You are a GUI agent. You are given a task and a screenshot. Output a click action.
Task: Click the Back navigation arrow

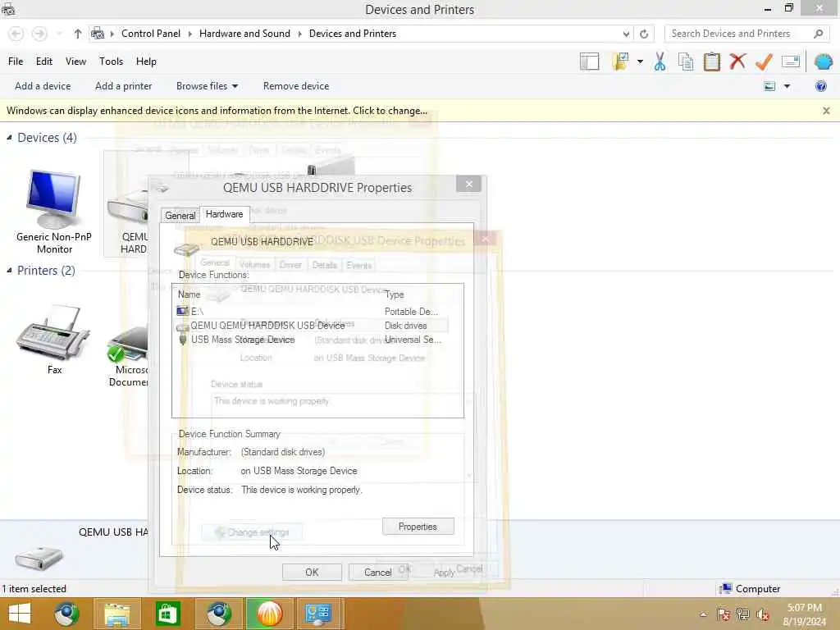point(16,34)
